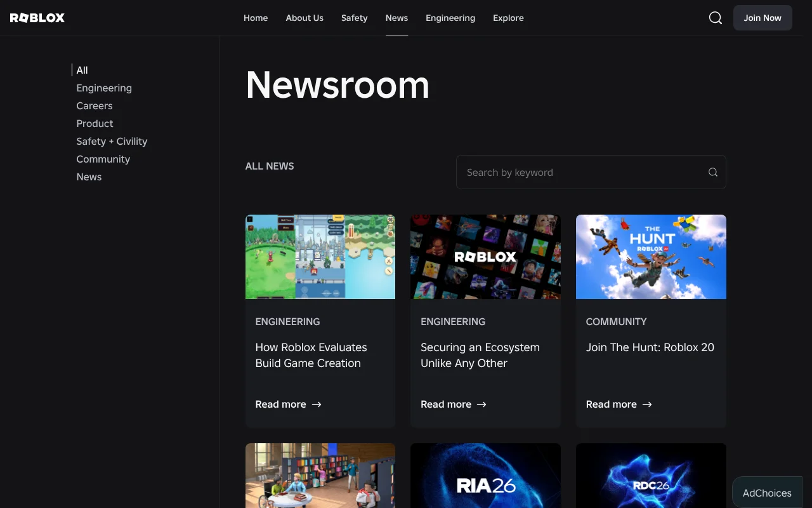Click the ENGINEERING tag on How Roblox Evaluates card
This screenshot has height=508, width=812.
[287, 322]
